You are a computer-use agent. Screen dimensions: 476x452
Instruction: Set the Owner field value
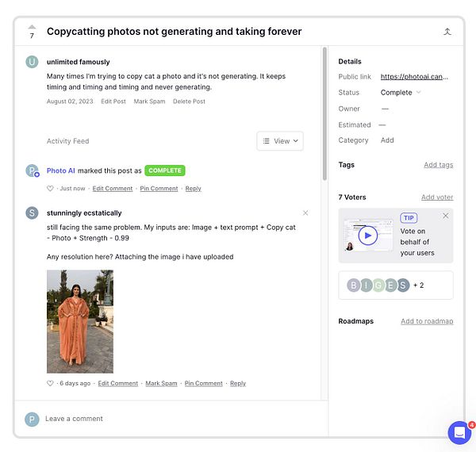(x=385, y=109)
